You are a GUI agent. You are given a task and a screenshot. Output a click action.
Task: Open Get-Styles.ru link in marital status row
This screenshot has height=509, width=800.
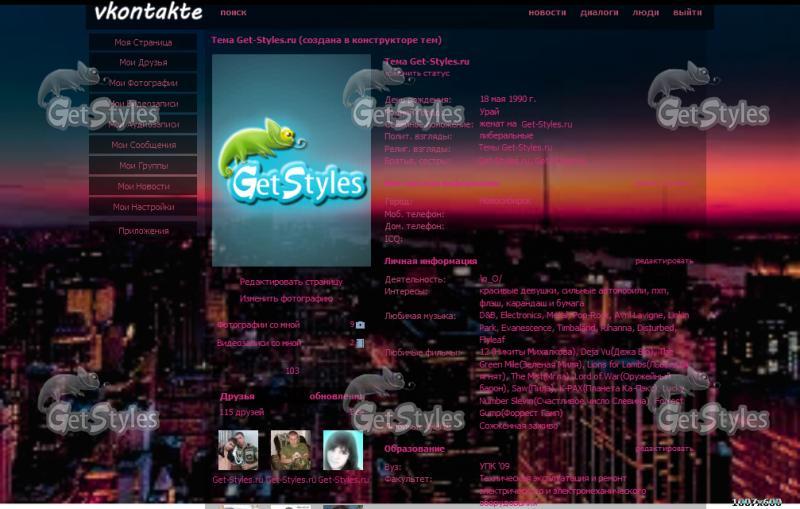pyautogui.click(x=546, y=124)
